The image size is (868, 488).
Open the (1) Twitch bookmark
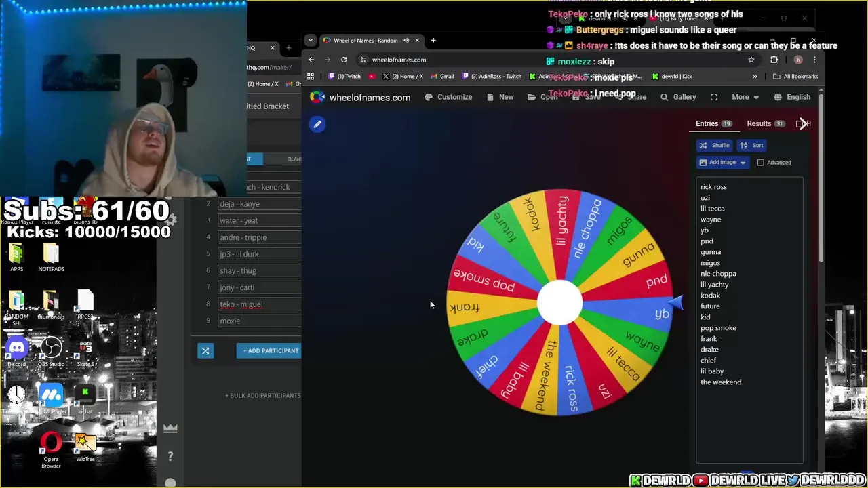[344, 77]
